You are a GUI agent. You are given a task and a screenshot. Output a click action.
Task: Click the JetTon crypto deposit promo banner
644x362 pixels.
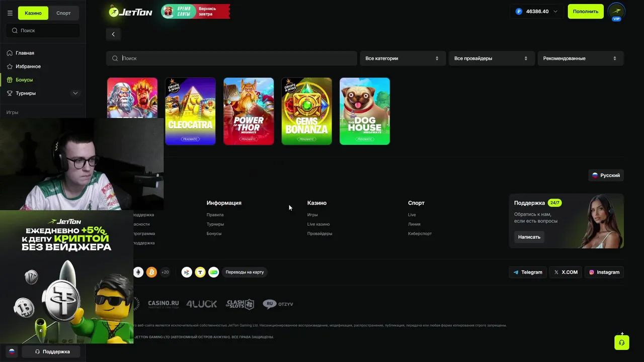(x=66, y=277)
